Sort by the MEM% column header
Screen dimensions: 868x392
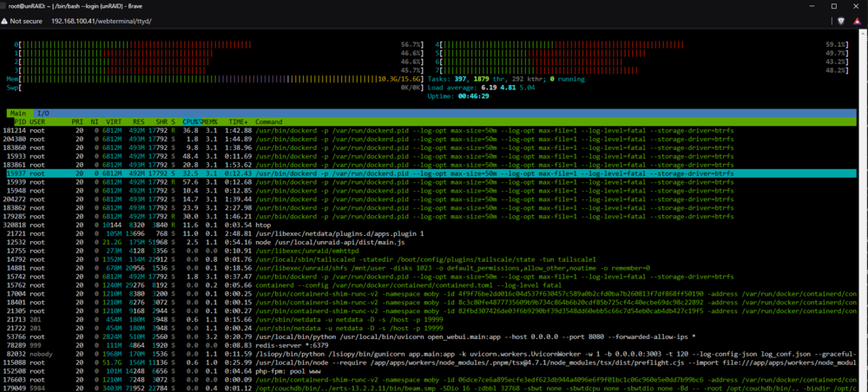point(210,121)
